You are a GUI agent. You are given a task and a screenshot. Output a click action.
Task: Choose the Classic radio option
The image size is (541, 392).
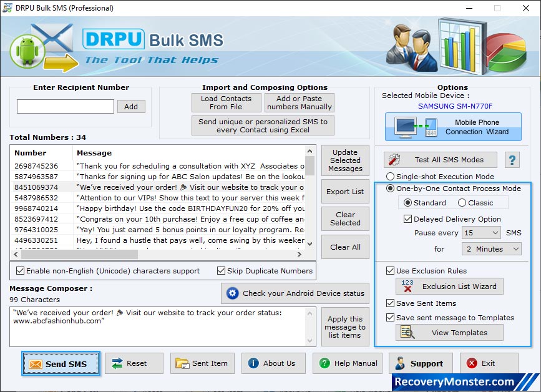pyautogui.click(x=462, y=203)
